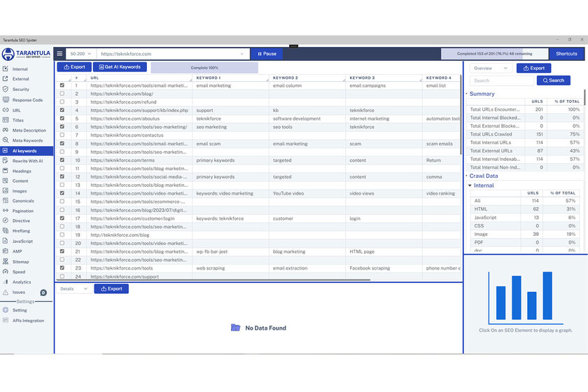Check row 7 contactus checkbox

pyautogui.click(x=62, y=135)
